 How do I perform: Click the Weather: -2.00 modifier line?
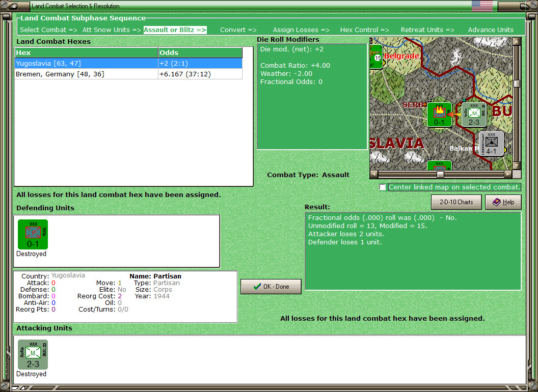(x=286, y=74)
